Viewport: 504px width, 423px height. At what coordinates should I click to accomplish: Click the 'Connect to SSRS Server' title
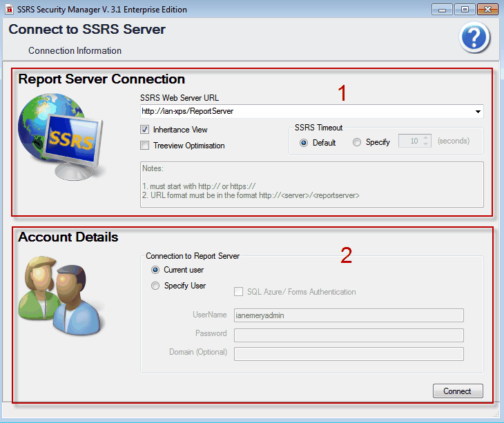(x=87, y=29)
